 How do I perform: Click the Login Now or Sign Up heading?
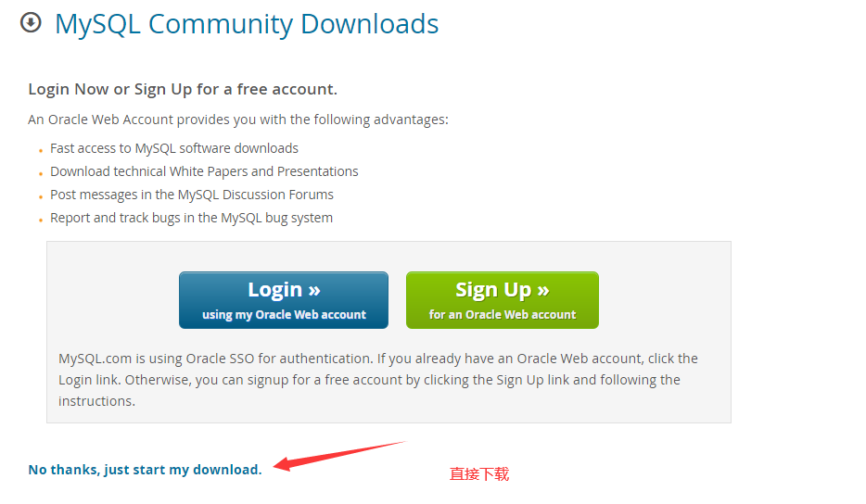click(183, 90)
